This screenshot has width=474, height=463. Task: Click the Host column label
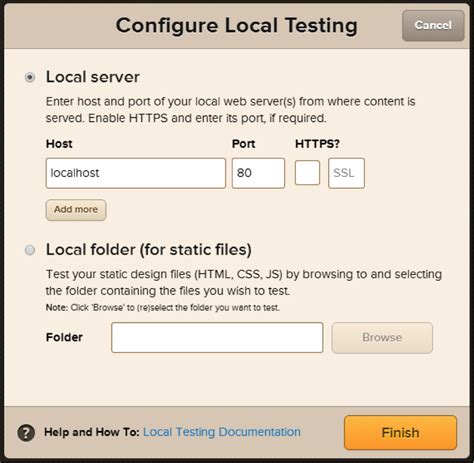(x=59, y=144)
